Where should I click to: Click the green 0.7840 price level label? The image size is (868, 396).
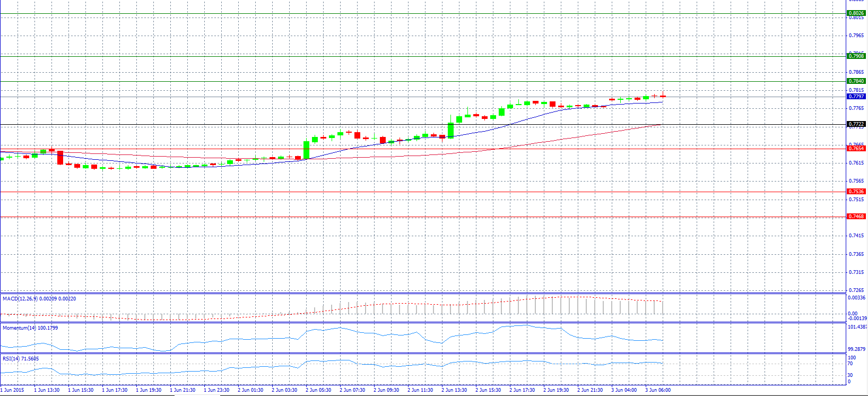pyautogui.click(x=856, y=81)
